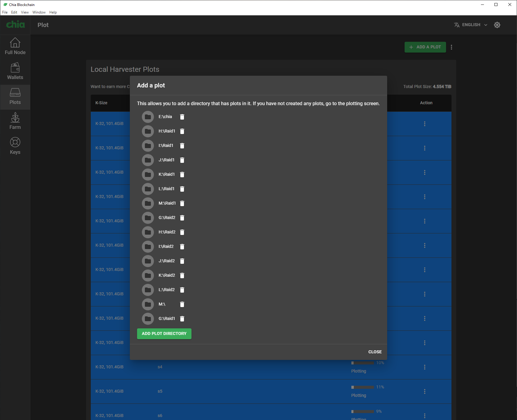Open the Plots panel
Screen dimensions: 517x420
tap(15, 96)
